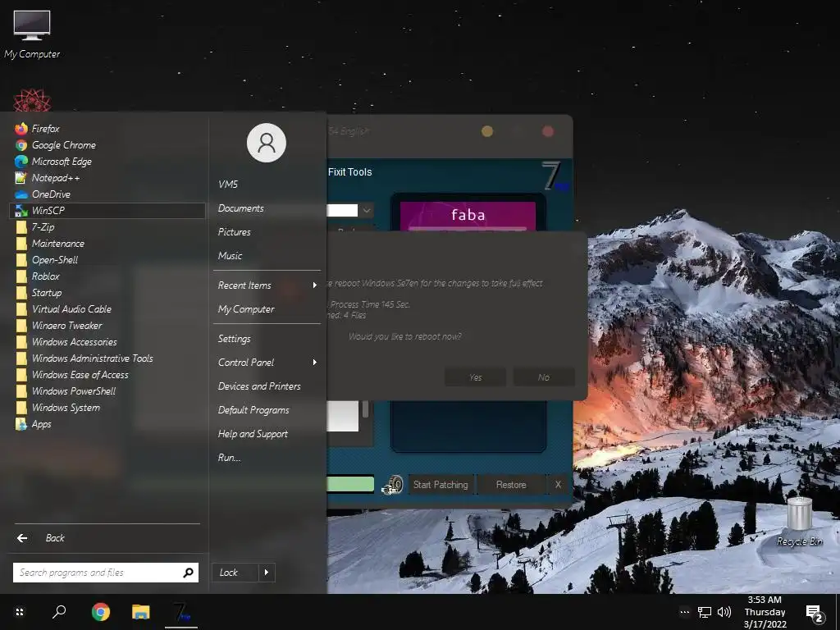
Task: Click the search magnifier in the search box
Action: pos(188,573)
